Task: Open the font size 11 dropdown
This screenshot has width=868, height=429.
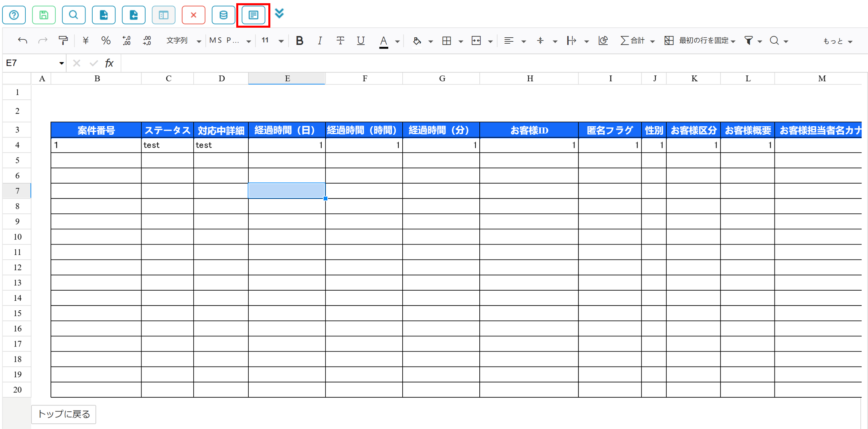Action: [x=272, y=40]
